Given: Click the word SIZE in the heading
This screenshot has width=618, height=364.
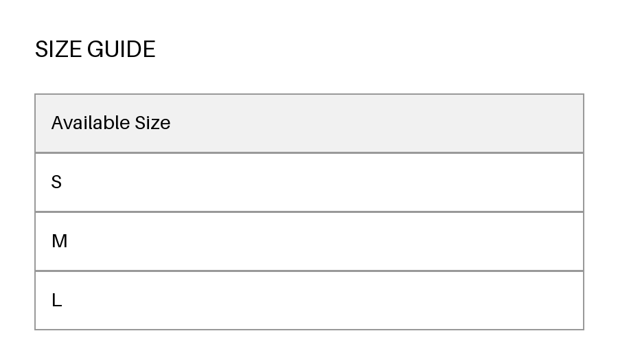Looking at the screenshot, I should 58,49.
